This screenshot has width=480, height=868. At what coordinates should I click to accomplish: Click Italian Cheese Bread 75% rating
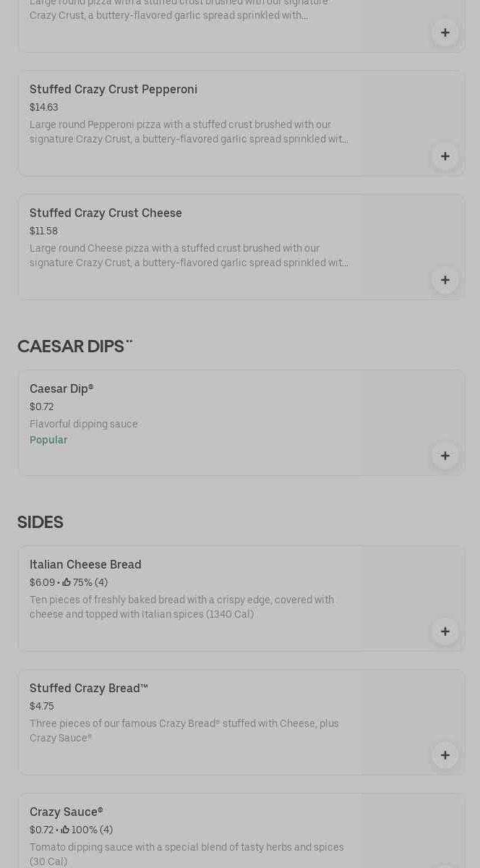[x=85, y=583]
